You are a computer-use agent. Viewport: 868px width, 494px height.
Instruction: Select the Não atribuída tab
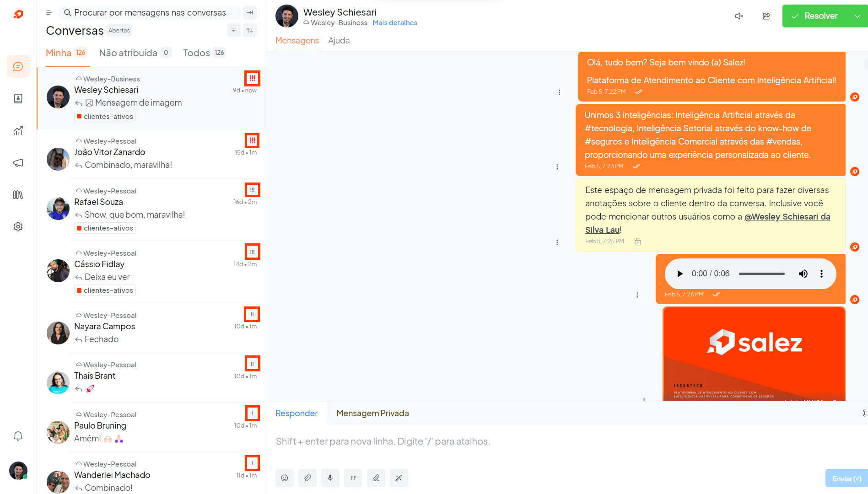(x=135, y=53)
